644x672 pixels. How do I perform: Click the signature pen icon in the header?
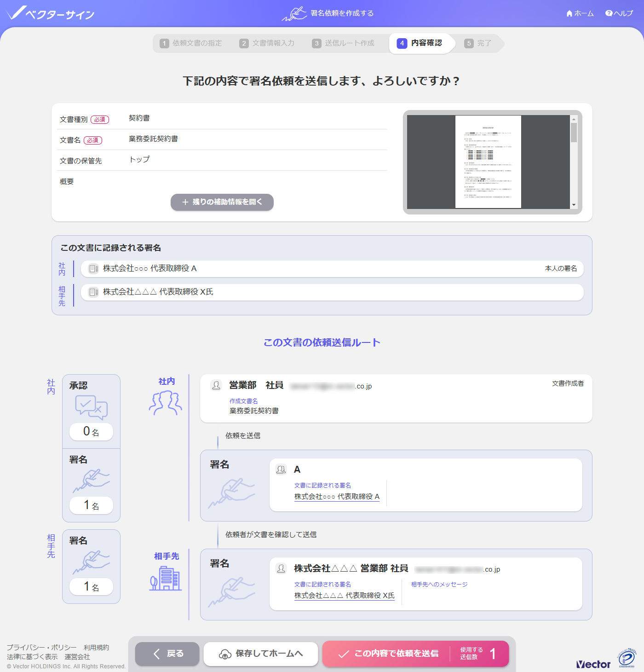click(294, 14)
